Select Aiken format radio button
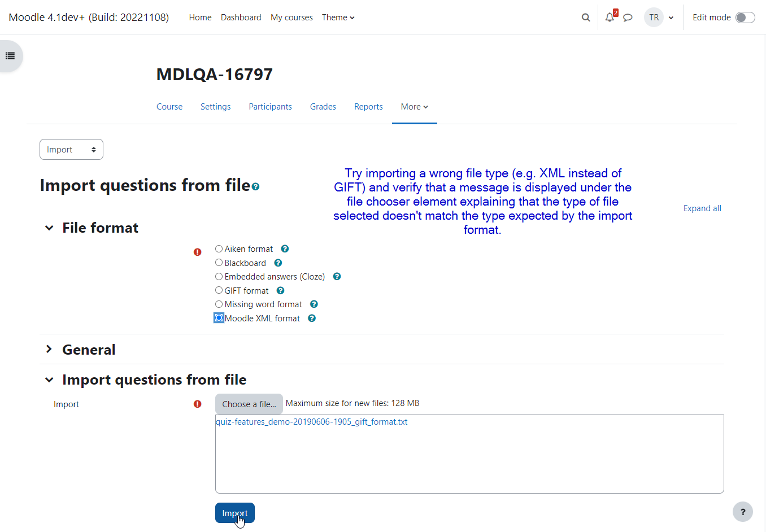The image size is (766, 532). [219, 248]
